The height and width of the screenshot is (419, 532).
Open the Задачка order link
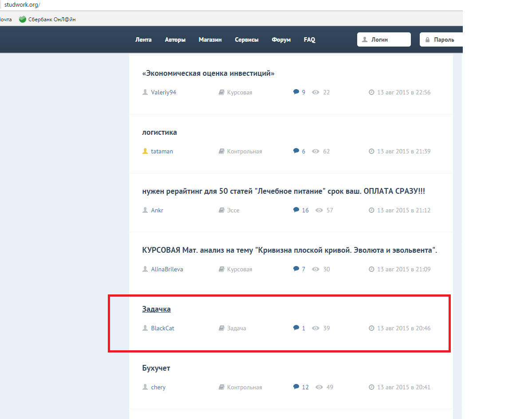(x=156, y=309)
